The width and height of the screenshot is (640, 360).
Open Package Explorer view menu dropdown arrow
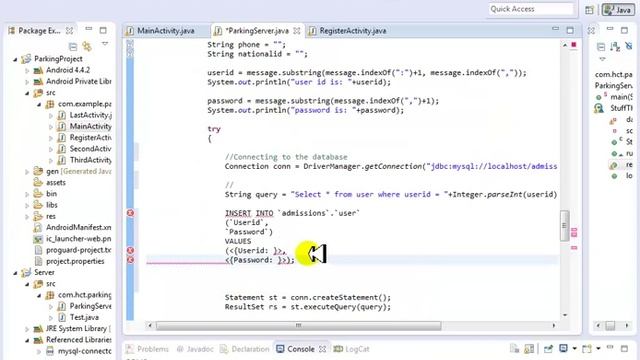coord(105,44)
